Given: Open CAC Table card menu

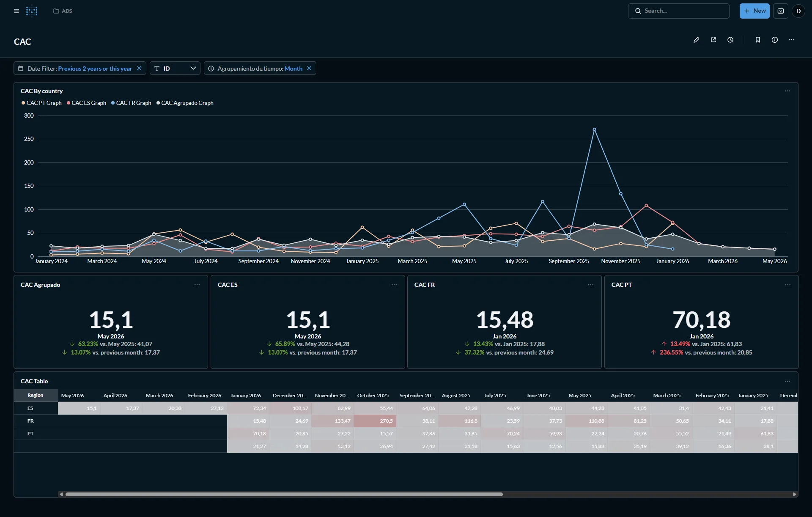Looking at the screenshot, I should pos(787,381).
